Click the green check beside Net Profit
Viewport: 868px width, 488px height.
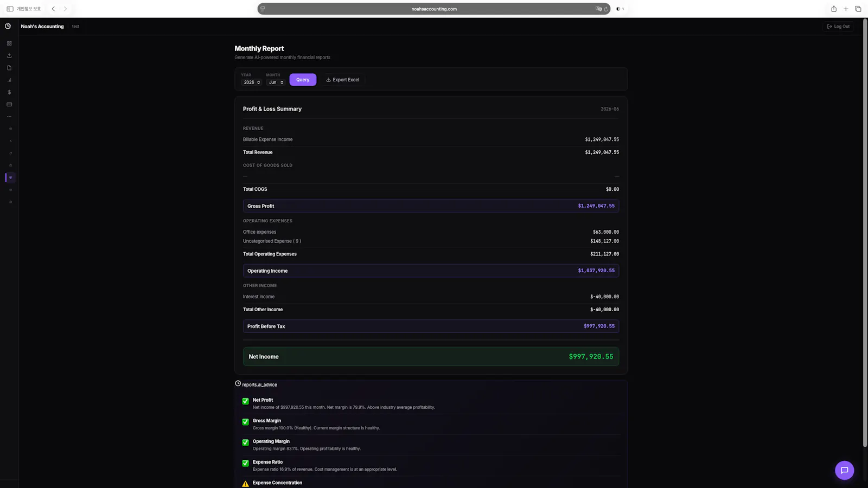pyautogui.click(x=245, y=401)
